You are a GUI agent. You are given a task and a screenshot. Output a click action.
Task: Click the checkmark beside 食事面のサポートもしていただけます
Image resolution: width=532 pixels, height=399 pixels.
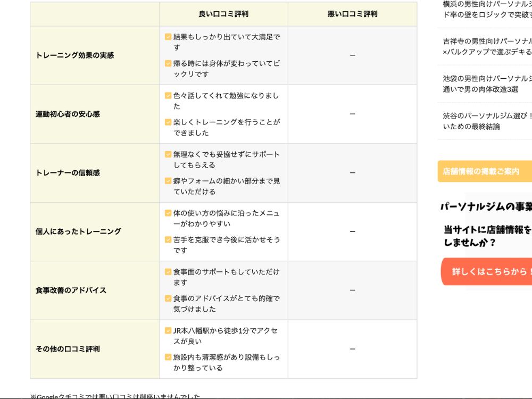pyautogui.click(x=168, y=272)
